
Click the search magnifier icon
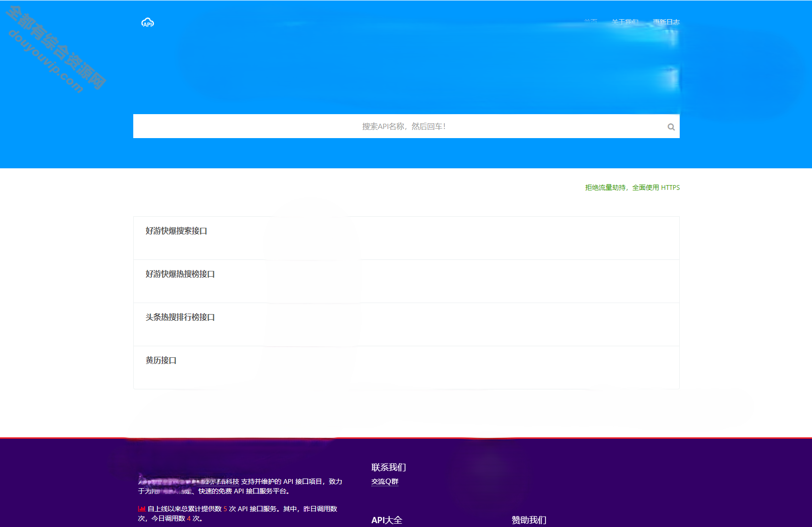671,127
